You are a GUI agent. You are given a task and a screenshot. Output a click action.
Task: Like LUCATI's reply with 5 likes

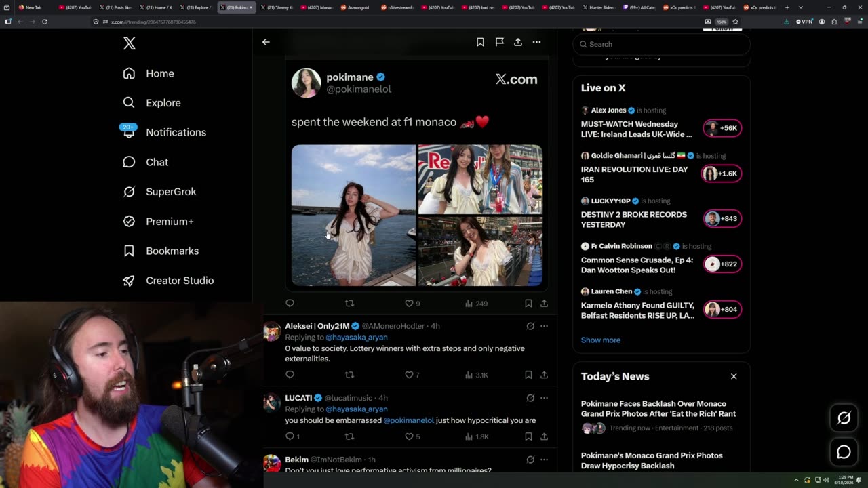pyautogui.click(x=412, y=436)
